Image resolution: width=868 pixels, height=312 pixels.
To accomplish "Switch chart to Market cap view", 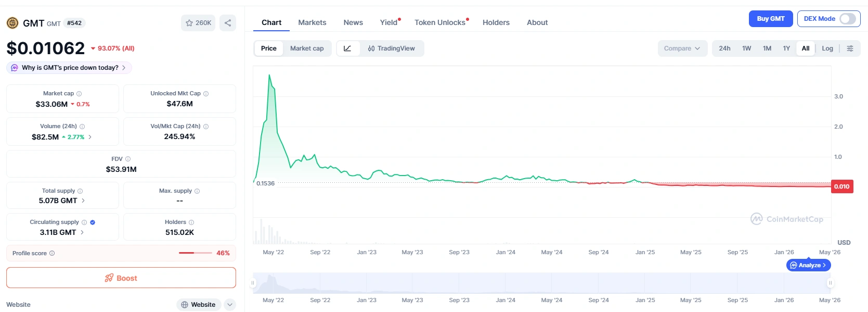I will pyautogui.click(x=307, y=48).
